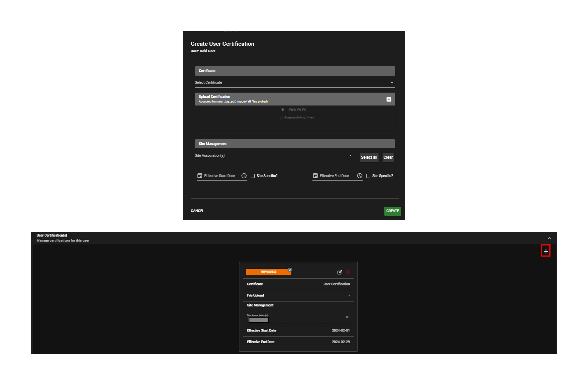The height and width of the screenshot is (385, 588).
Task: Click the green CREATE button
Action: (x=392, y=211)
